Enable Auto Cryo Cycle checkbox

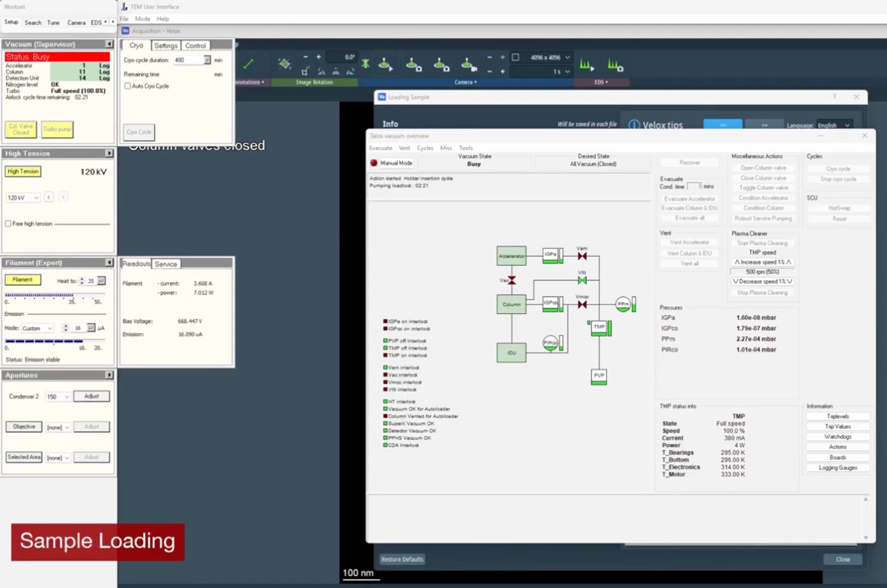pyautogui.click(x=127, y=86)
